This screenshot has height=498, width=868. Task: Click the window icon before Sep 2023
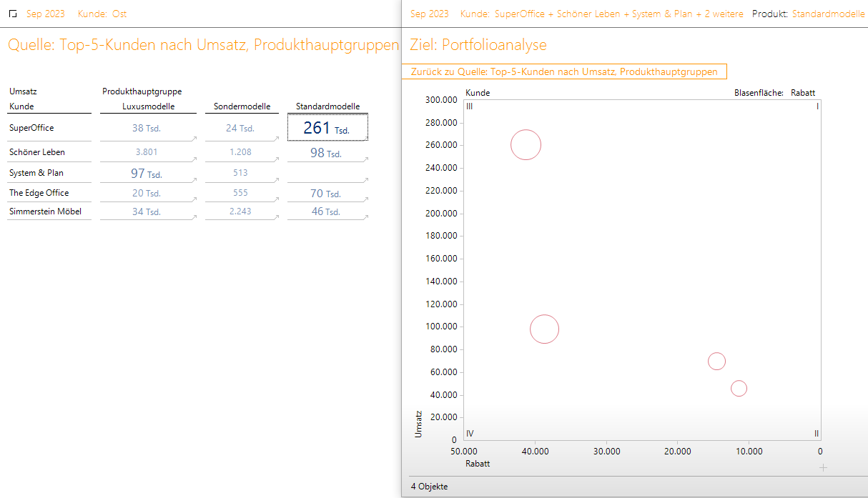click(13, 14)
